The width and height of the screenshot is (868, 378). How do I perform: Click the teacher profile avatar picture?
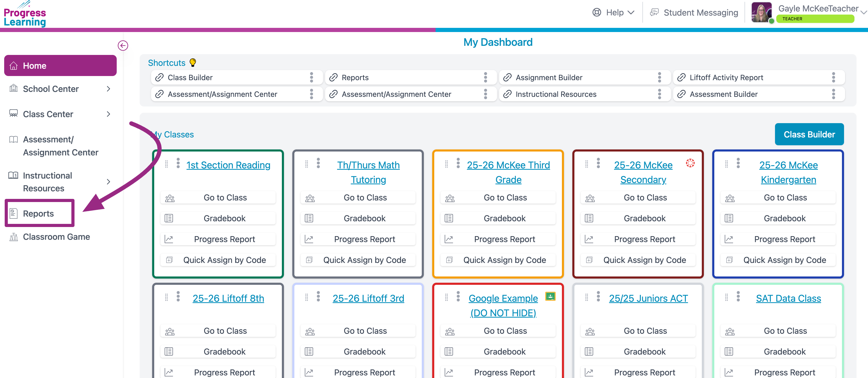[x=761, y=13]
